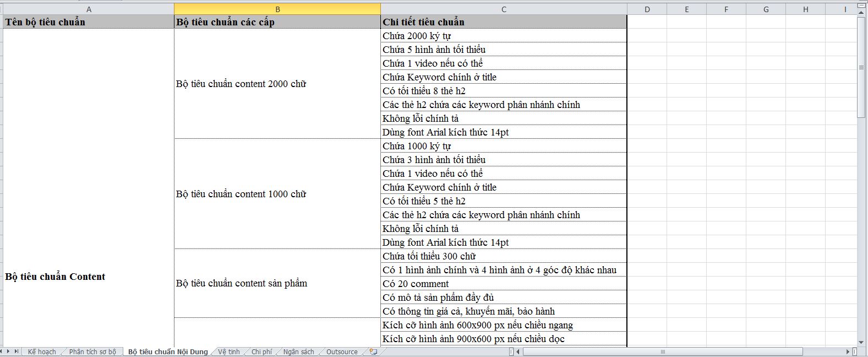The height and width of the screenshot is (357, 868).
Task: Click the Insert Worksheet icon after Outsource
Action: coord(374,351)
